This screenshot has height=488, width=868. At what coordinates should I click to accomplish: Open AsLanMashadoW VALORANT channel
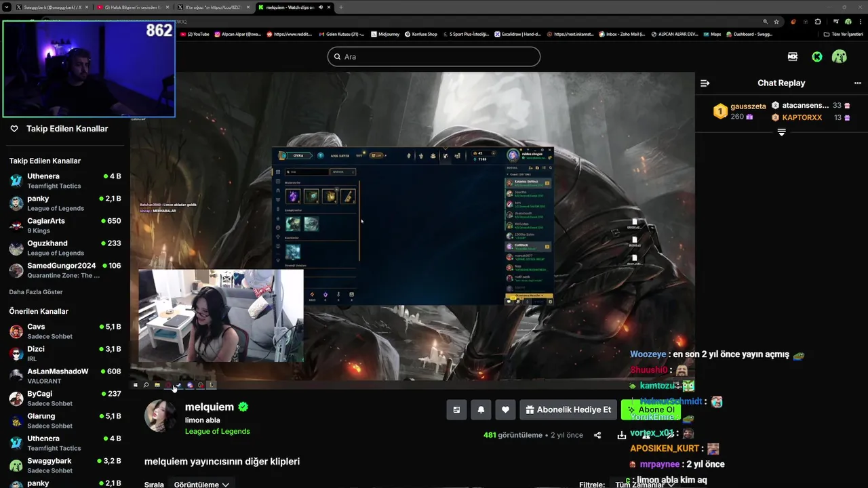(65, 375)
